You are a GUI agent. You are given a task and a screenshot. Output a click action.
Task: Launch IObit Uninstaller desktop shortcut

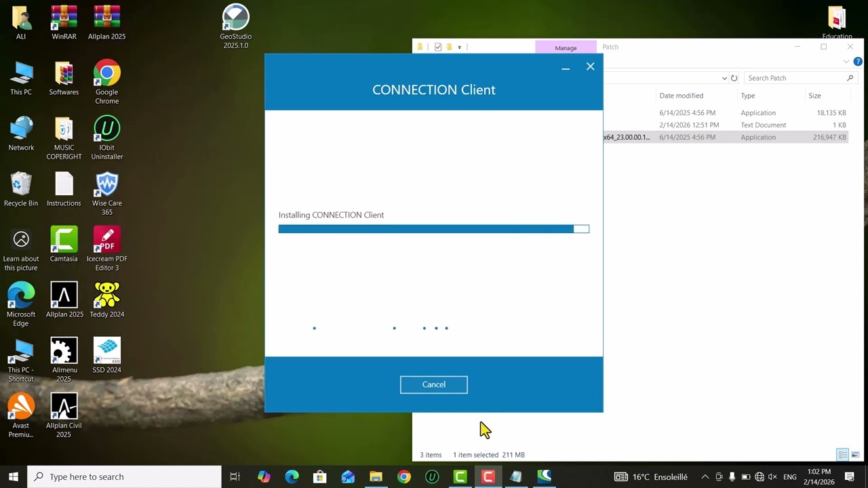pos(106,138)
